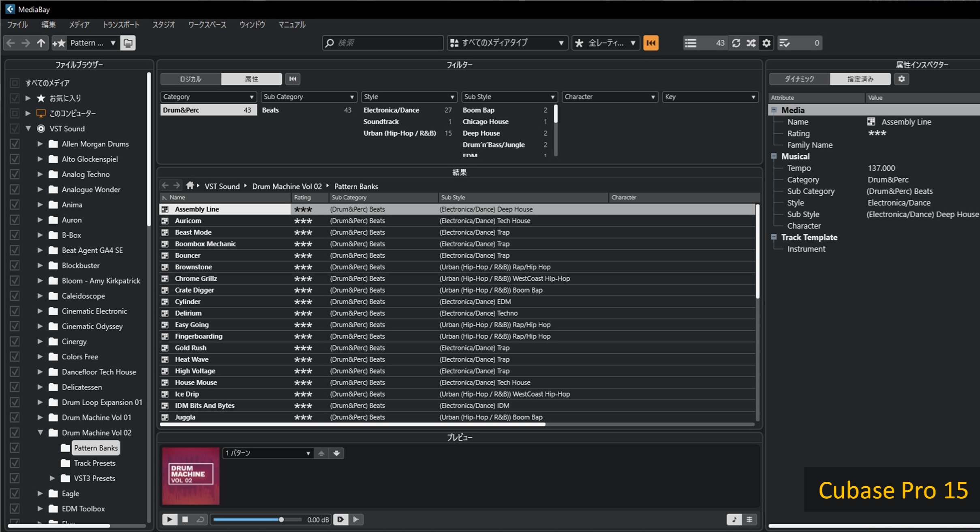Adjust the preview volume slider
This screenshot has height=532, width=980.
tap(281, 519)
